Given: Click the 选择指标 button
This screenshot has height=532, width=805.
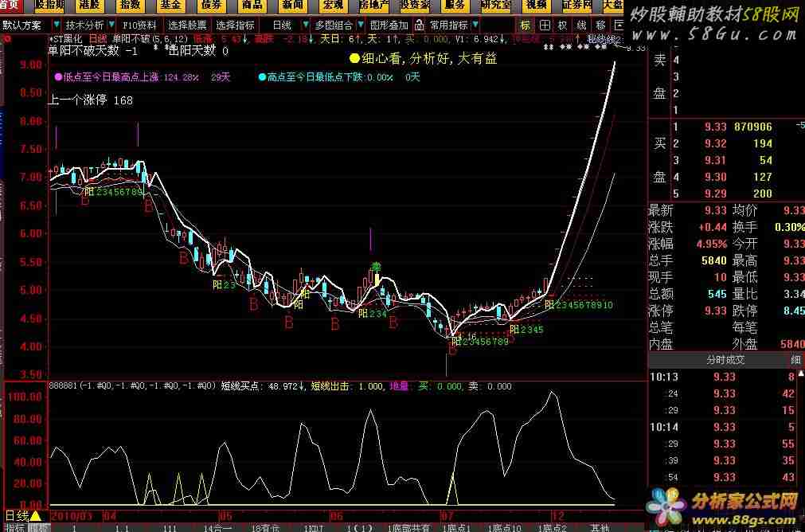Looking at the screenshot, I should point(235,25).
